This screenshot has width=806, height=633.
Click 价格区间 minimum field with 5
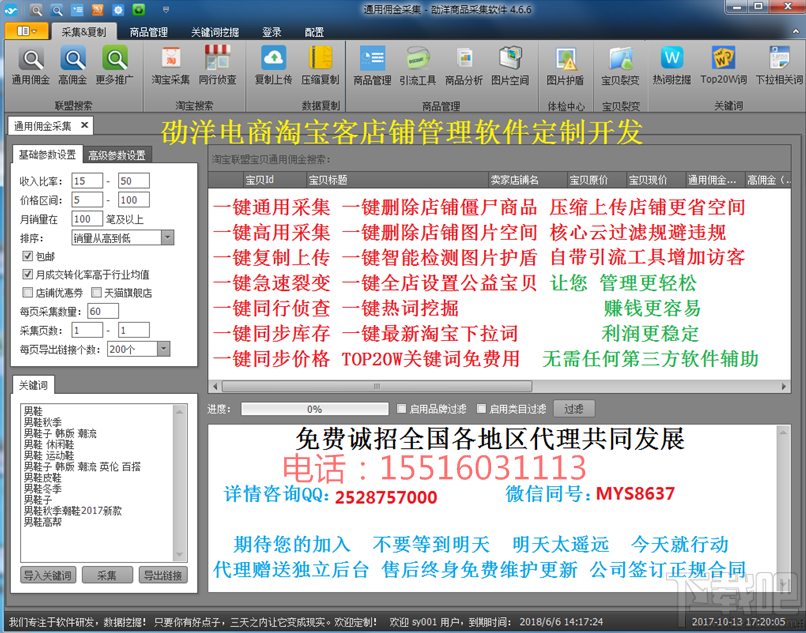tap(87, 200)
